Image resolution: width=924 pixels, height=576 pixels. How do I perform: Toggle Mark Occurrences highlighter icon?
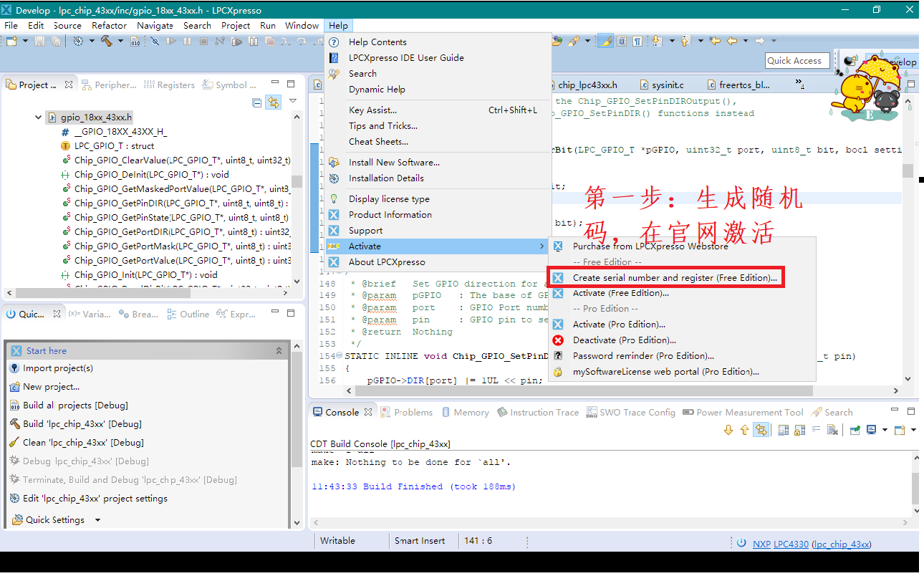point(605,42)
